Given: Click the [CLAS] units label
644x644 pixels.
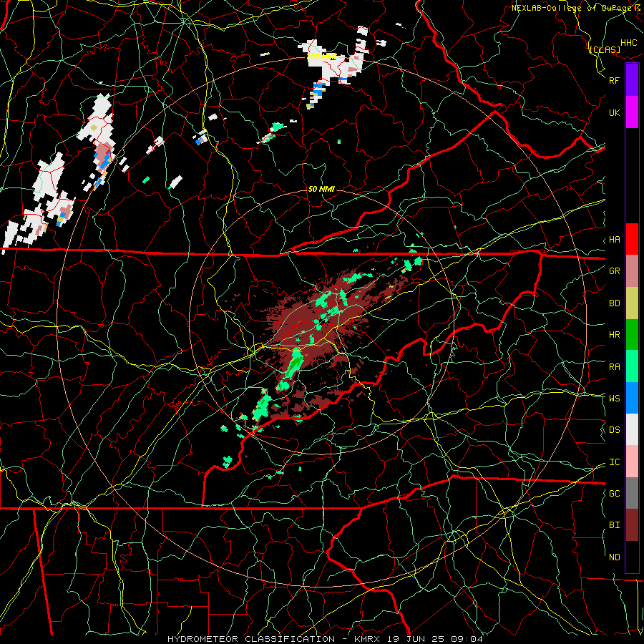Looking at the screenshot, I should pyautogui.click(x=605, y=49).
